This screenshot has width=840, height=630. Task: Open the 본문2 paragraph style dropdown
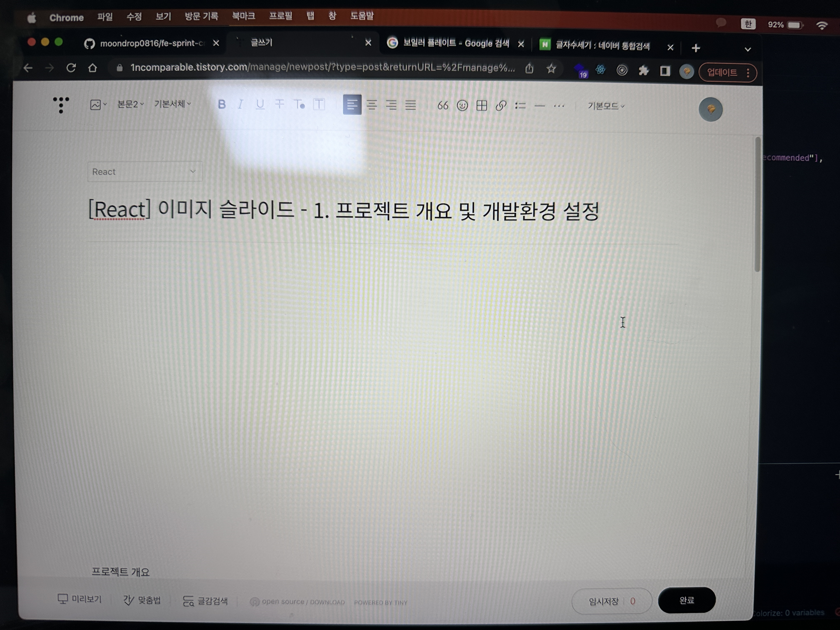130,104
